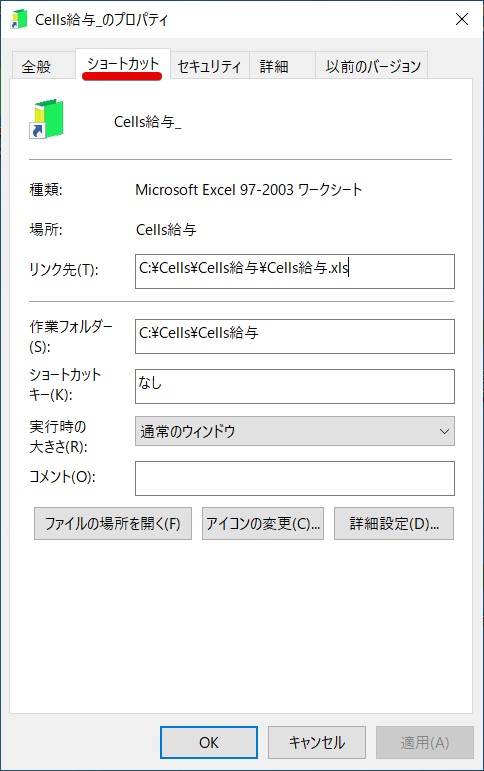
Task: Click the リンク先 target path field
Action: click(x=295, y=271)
